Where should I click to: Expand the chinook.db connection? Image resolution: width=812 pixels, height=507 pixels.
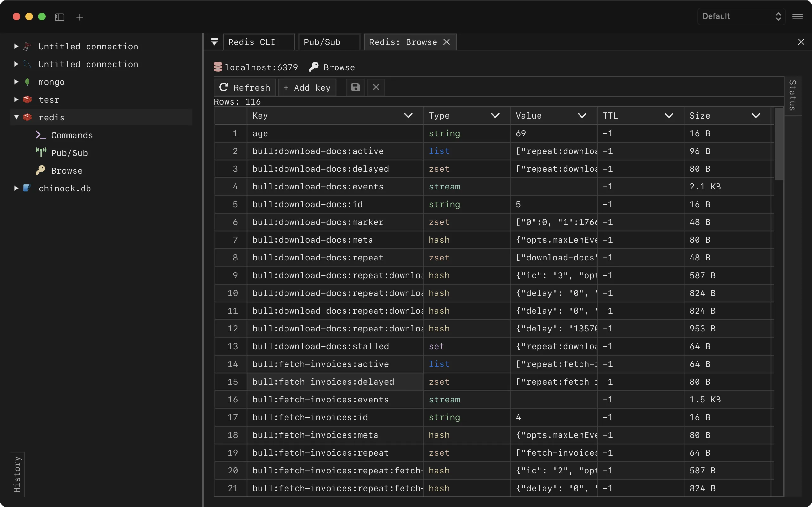click(x=16, y=188)
